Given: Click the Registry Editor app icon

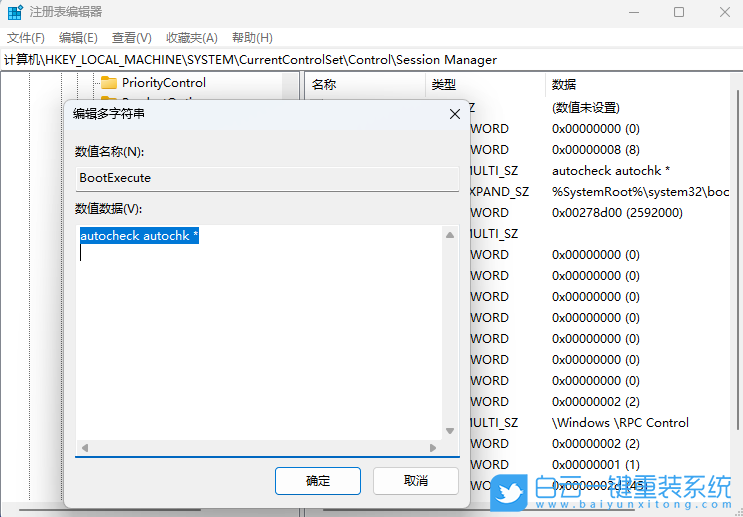Looking at the screenshot, I should click(15, 12).
